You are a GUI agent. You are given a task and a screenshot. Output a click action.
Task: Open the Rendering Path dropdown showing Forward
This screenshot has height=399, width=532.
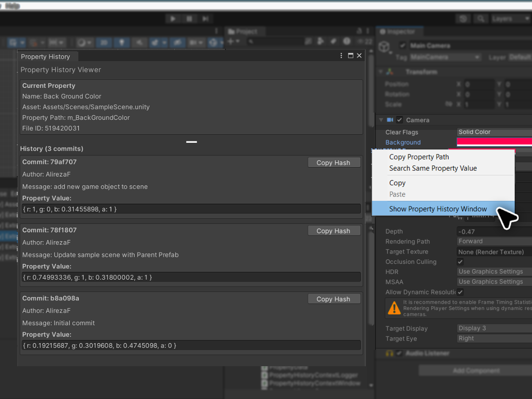pos(494,241)
